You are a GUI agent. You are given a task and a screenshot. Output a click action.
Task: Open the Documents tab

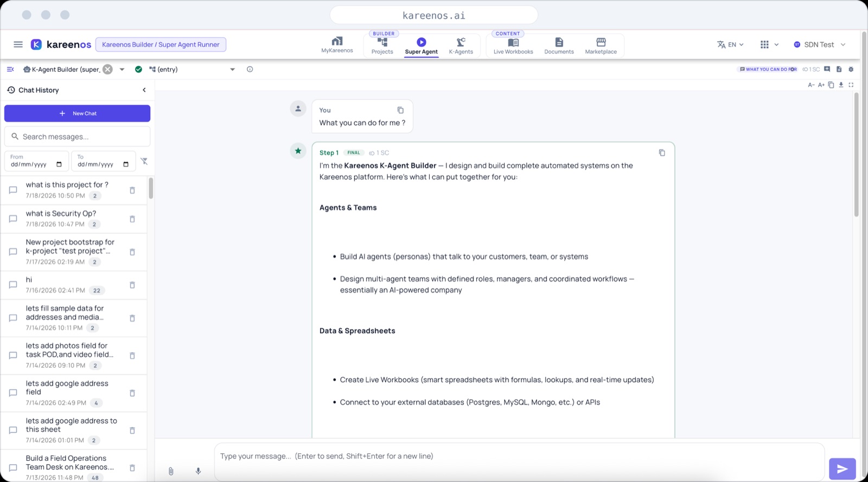559,46
